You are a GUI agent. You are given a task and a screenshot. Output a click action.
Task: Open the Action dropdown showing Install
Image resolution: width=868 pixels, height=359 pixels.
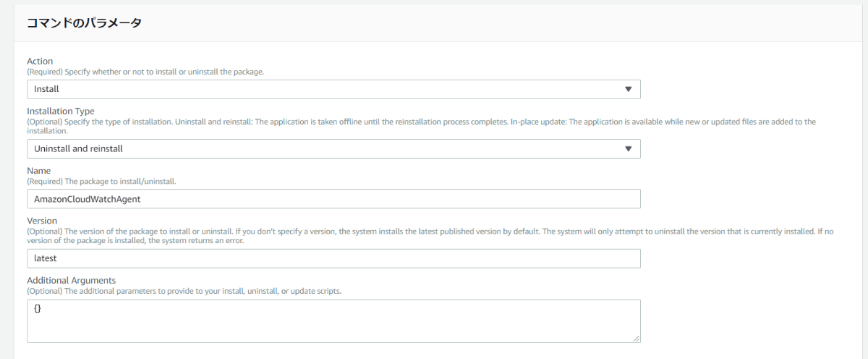[333, 89]
